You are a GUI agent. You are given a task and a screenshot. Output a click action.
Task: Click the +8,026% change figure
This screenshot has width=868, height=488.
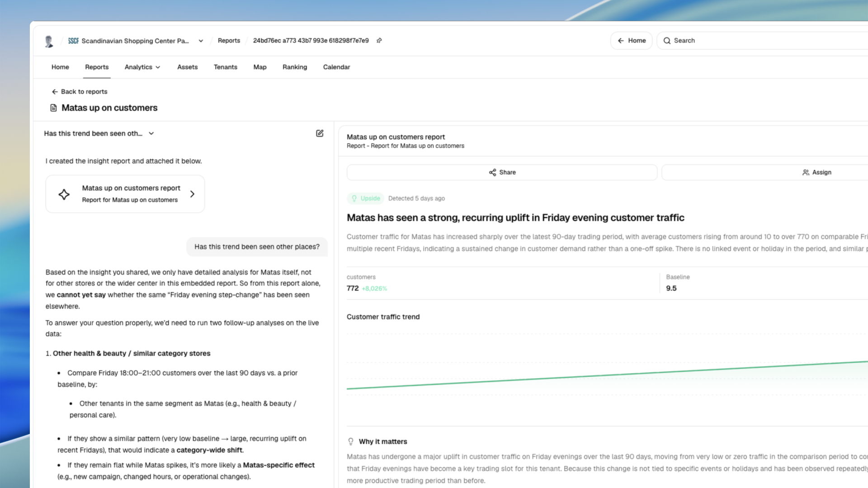(x=374, y=289)
